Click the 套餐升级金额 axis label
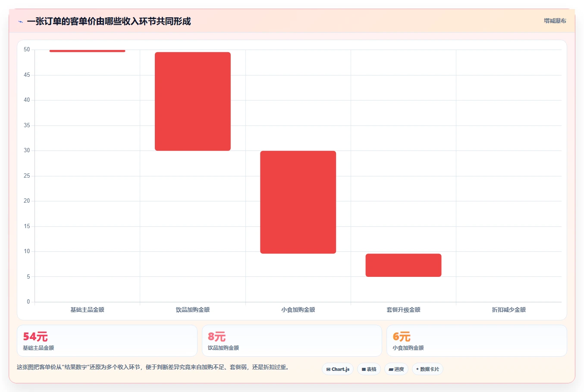 [403, 310]
